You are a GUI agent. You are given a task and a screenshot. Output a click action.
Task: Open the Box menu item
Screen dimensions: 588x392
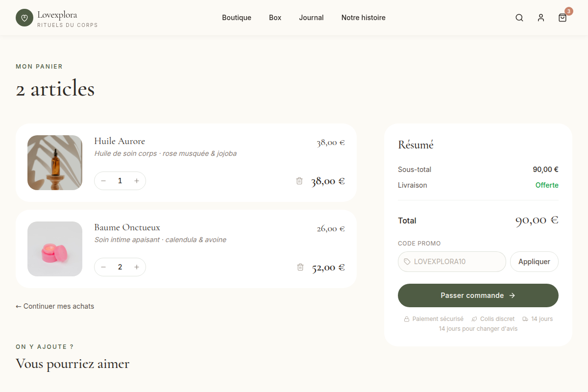point(275,18)
